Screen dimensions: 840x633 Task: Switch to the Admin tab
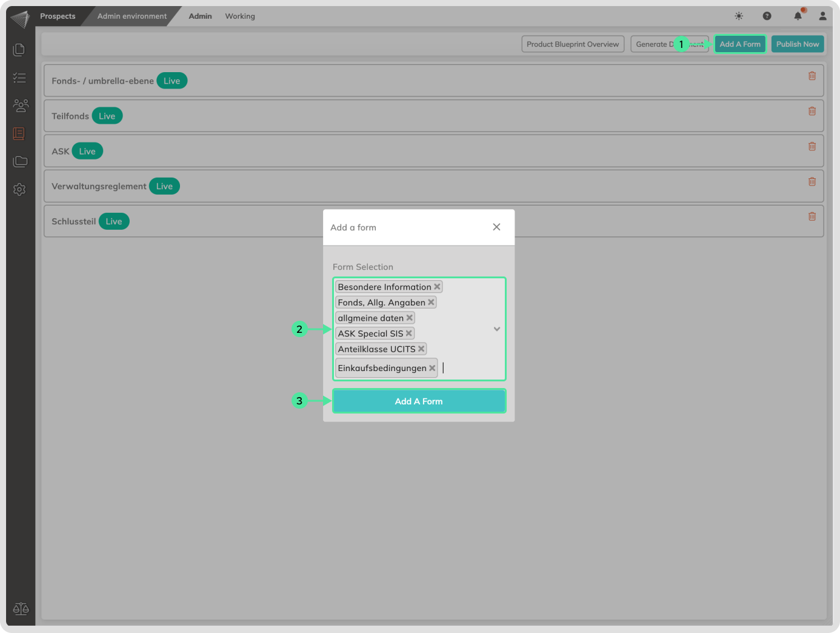[200, 16]
